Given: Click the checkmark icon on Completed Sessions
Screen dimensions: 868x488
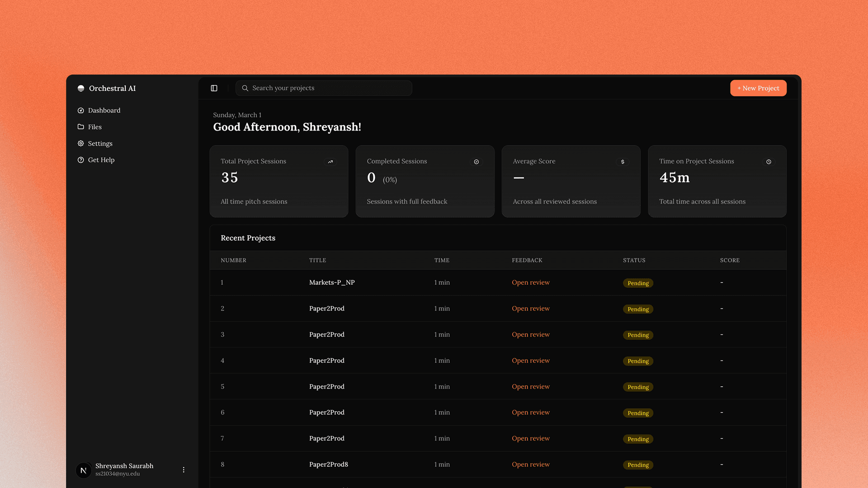Looking at the screenshot, I should point(476,162).
